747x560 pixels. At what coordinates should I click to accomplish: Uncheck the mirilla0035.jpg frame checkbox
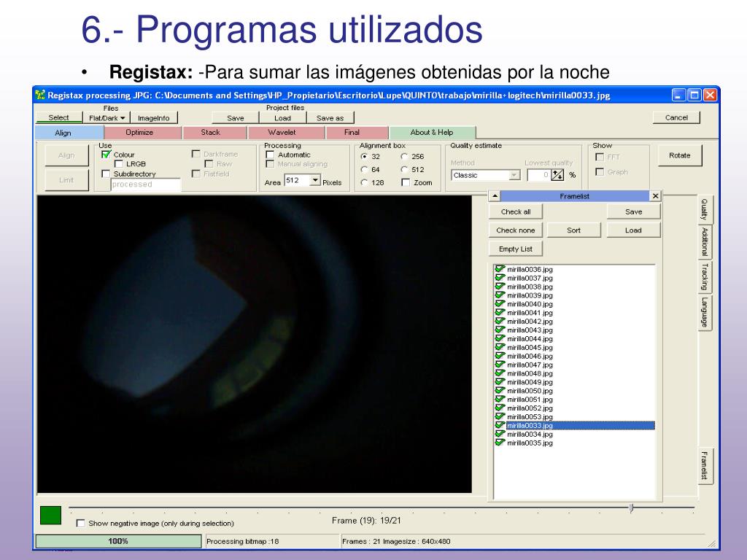click(x=500, y=443)
